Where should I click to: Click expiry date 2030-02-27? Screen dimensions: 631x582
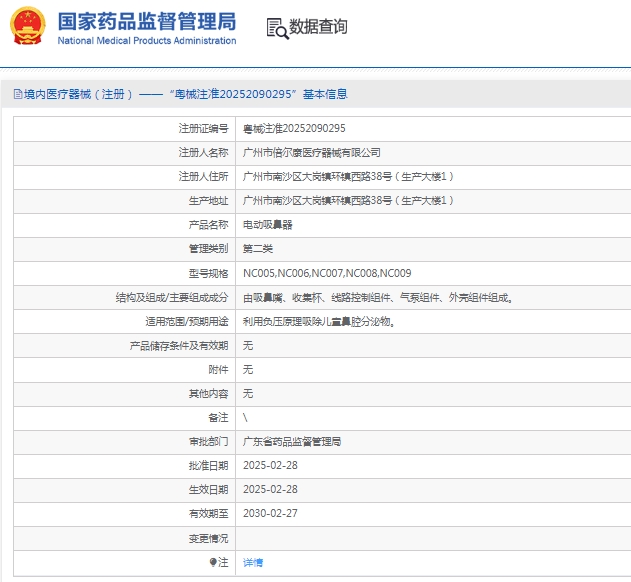click(270, 514)
